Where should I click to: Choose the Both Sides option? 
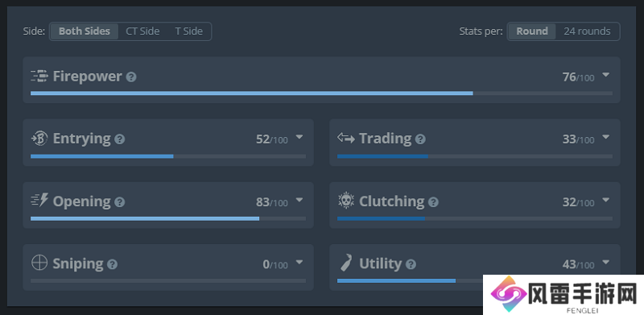(85, 31)
